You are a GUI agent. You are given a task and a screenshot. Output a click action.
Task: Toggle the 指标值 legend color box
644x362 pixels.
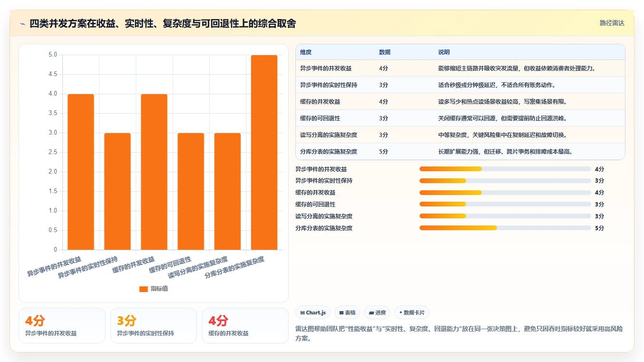tap(144, 289)
